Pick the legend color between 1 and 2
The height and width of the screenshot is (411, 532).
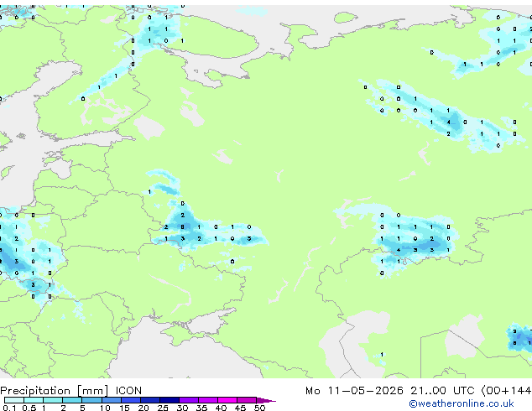tap(53, 400)
